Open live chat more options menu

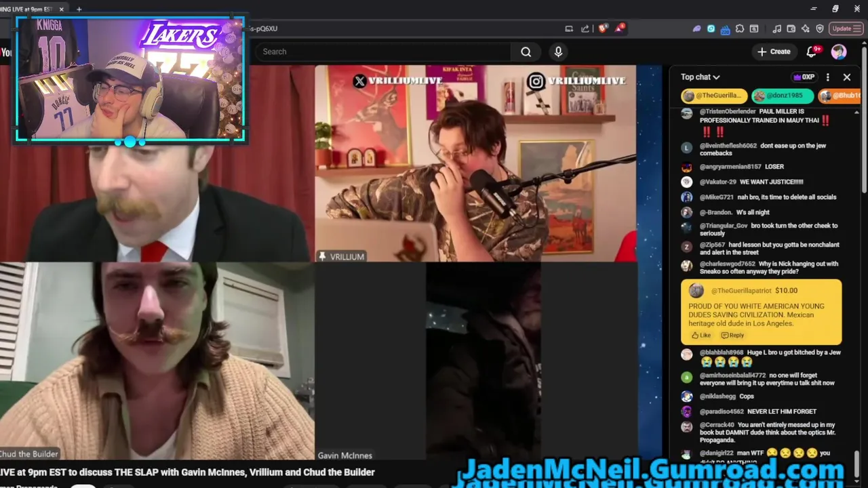(x=827, y=77)
